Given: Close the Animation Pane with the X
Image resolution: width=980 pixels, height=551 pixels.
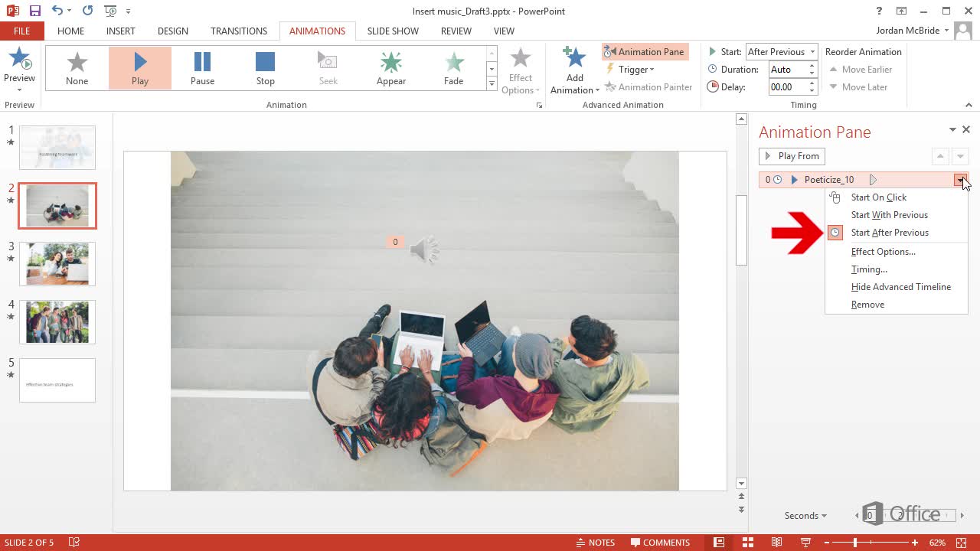Looking at the screenshot, I should click(966, 130).
